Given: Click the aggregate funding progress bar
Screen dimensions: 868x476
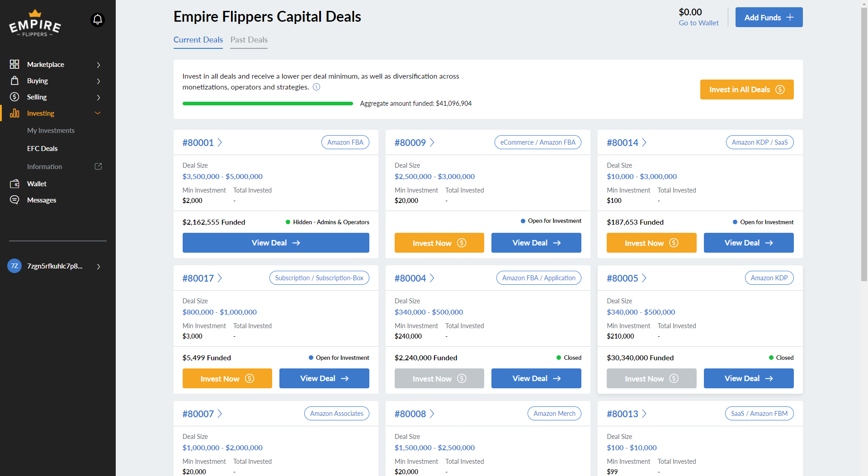Looking at the screenshot, I should [268, 104].
